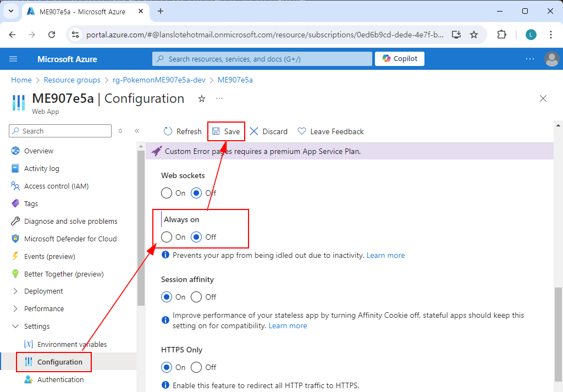Turn Always on to On

167,237
